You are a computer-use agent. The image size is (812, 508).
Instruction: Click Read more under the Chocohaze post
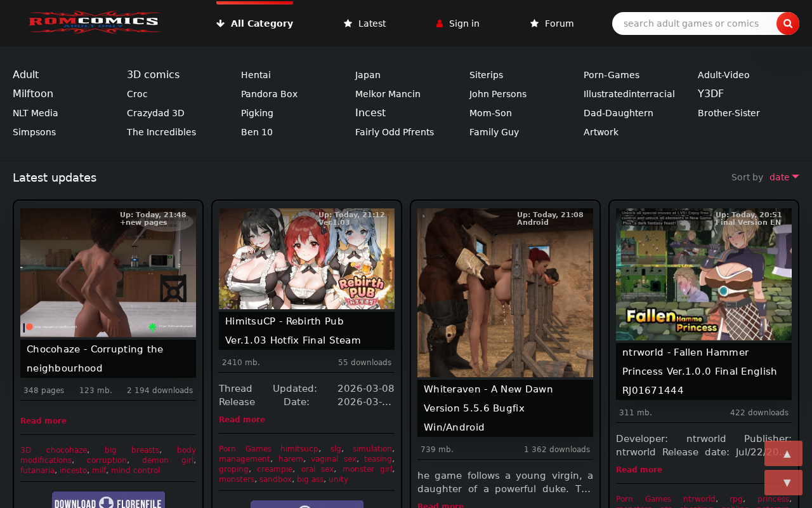click(x=43, y=421)
